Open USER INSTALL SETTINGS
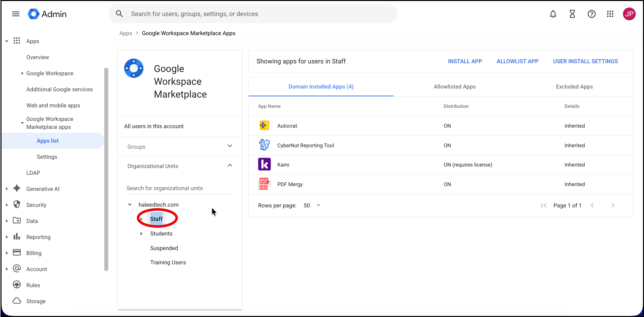This screenshot has width=644, height=317. [585, 61]
